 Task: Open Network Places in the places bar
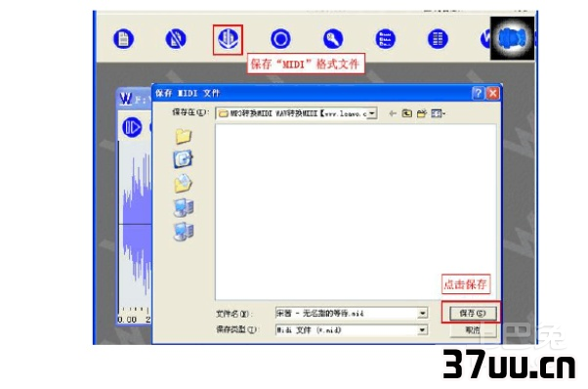point(184,232)
